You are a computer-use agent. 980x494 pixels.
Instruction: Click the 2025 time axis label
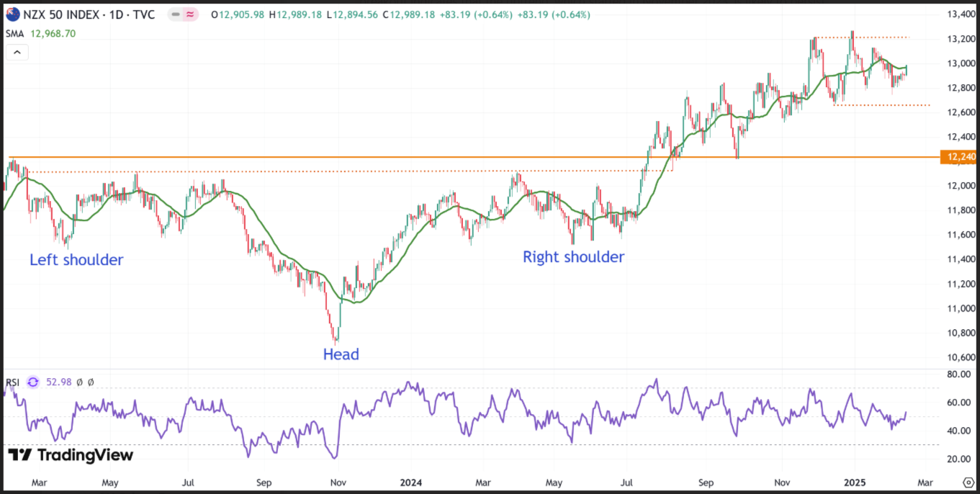click(854, 482)
